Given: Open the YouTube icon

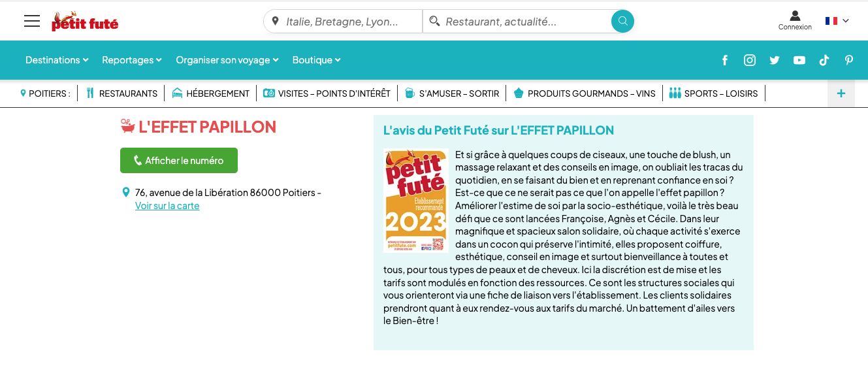Looking at the screenshot, I should pyautogui.click(x=799, y=60).
